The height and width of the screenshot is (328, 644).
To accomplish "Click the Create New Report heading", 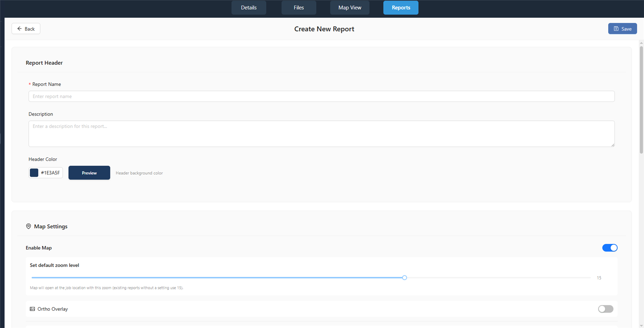I will click(324, 29).
